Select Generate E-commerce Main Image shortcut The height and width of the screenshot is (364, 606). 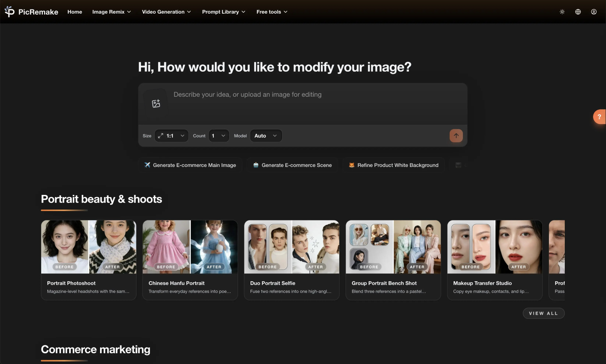(x=190, y=165)
